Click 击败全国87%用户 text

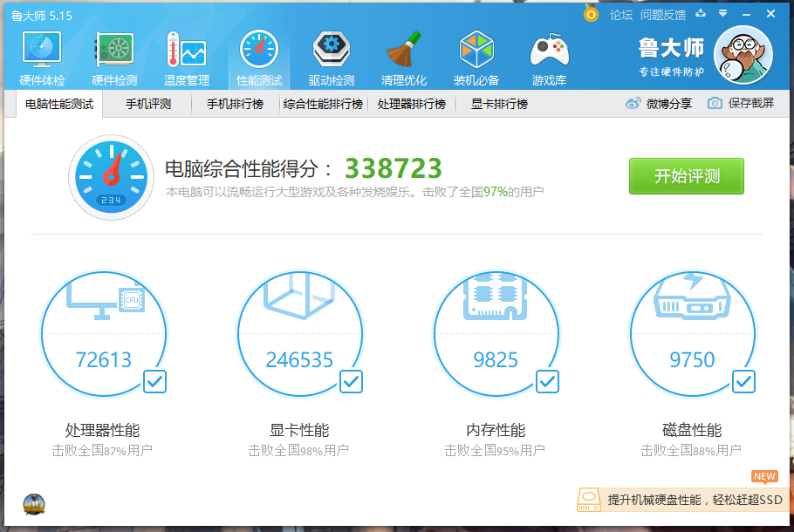[102, 450]
